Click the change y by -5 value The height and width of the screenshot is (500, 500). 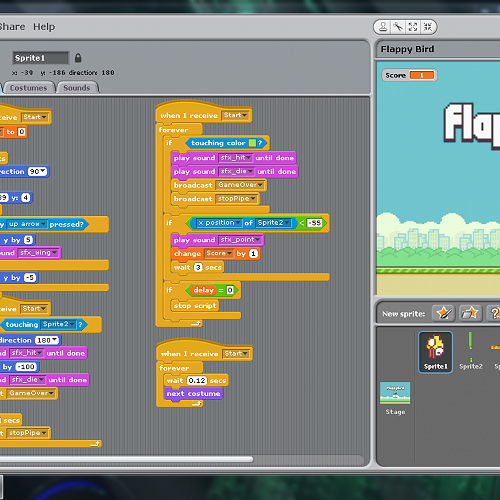pyautogui.click(x=30, y=278)
